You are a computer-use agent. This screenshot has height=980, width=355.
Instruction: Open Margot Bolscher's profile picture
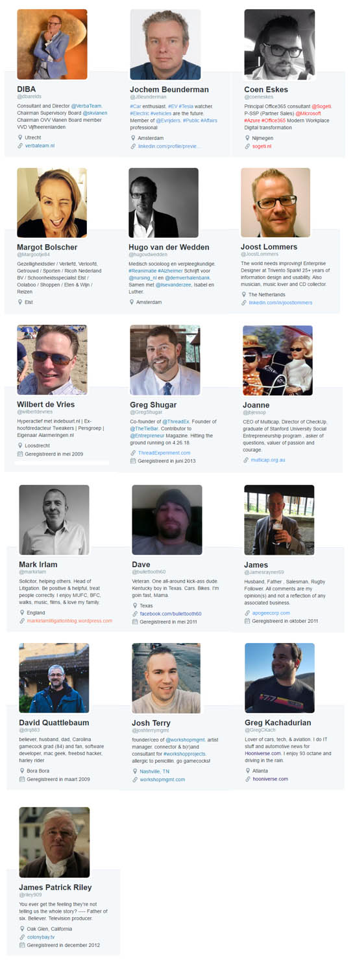pyautogui.click(x=52, y=203)
